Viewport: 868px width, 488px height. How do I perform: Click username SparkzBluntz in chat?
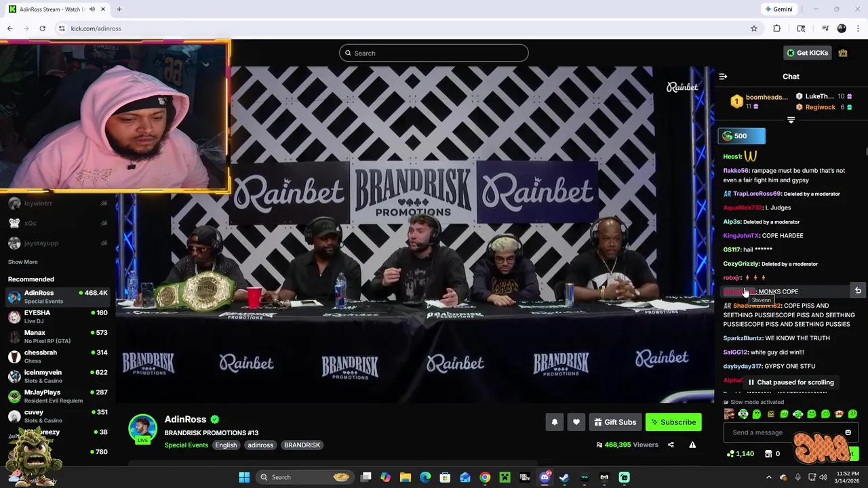743,338
